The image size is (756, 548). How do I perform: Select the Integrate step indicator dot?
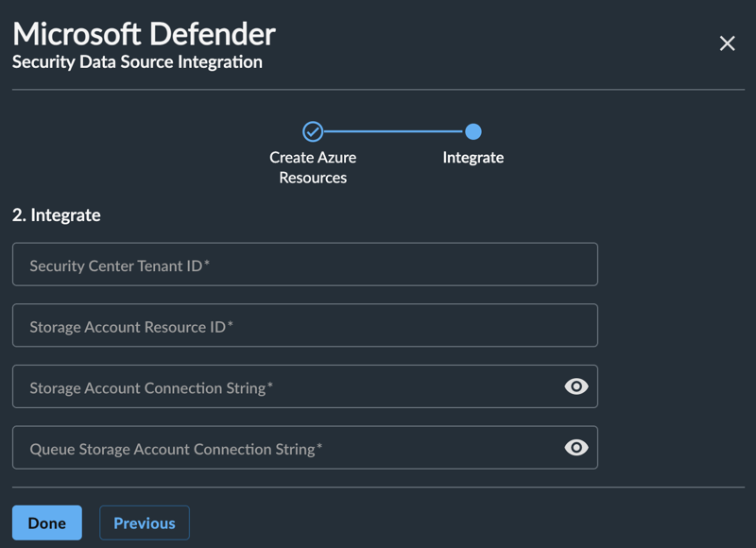(473, 131)
